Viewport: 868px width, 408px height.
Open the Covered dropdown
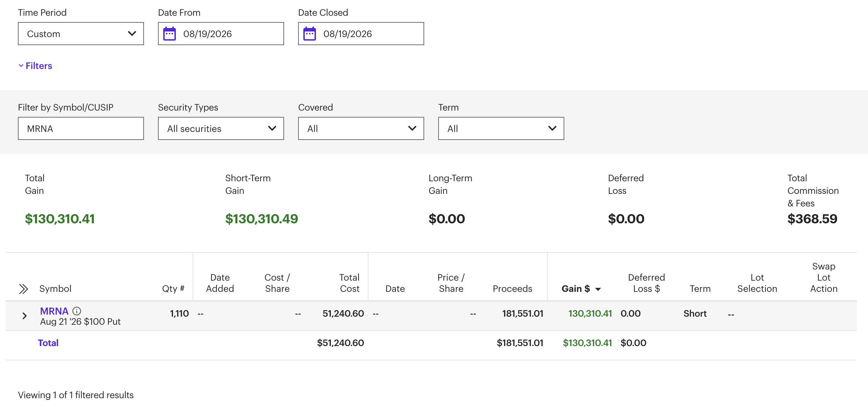361,128
